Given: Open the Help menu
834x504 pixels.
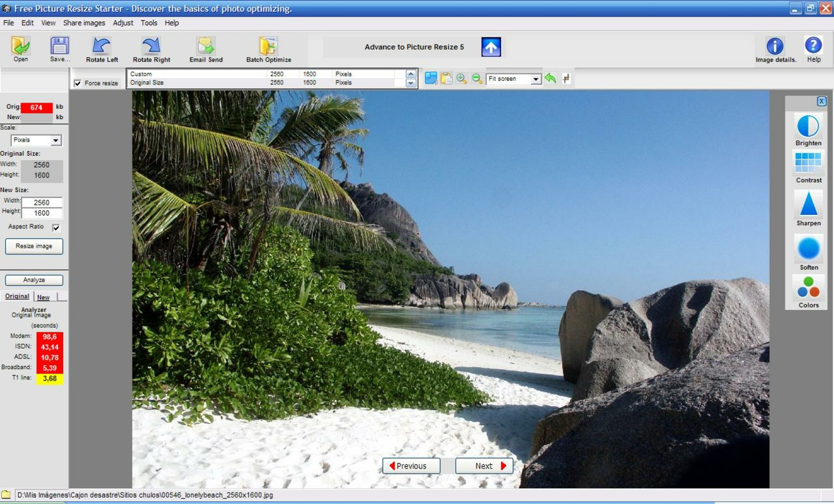Looking at the screenshot, I should pyautogui.click(x=171, y=23).
